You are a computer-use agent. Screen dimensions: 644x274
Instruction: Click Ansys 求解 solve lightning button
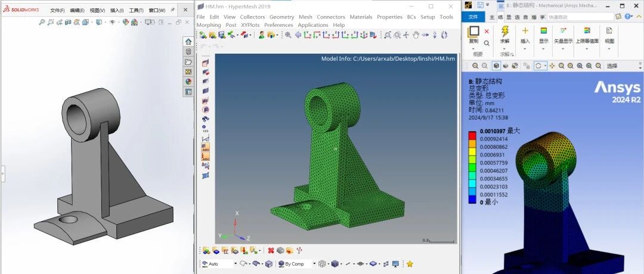(x=505, y=35)
